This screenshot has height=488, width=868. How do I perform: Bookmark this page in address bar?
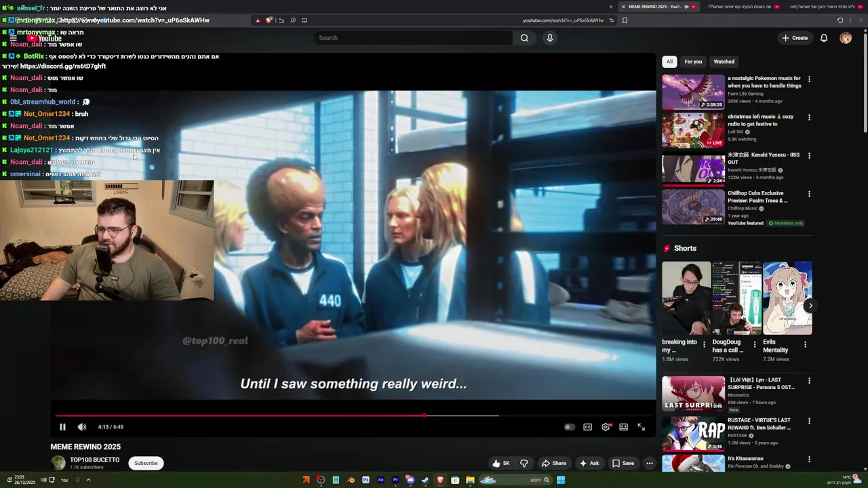(x=625, y=20)
